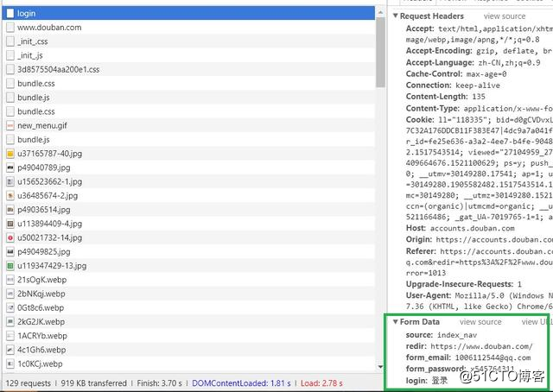Collapse the Form Data section
The image size is (553, 392).
396,321
